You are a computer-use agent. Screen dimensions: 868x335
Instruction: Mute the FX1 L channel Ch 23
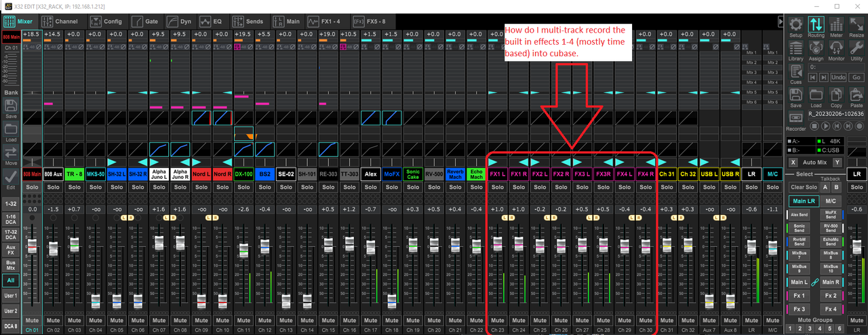pyautogui.click(x=497, y=320)
